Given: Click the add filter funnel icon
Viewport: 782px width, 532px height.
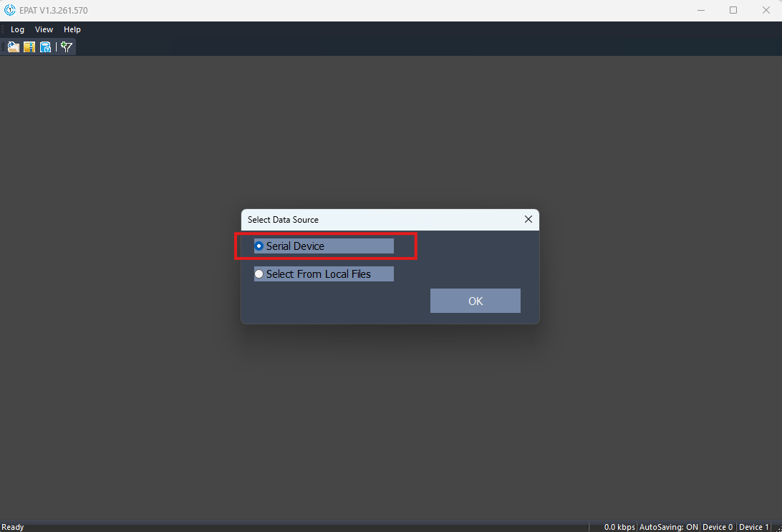Looking at the screenshot, I should click(67, 47).
